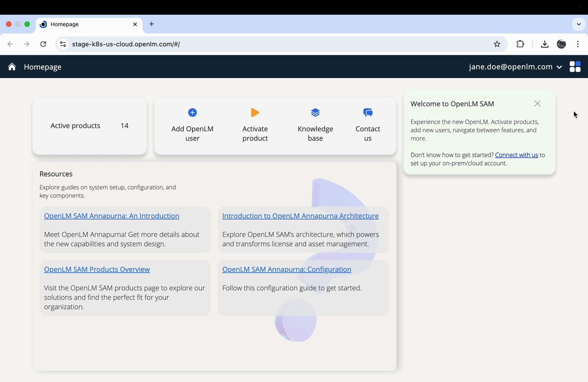Image resolution: width=588 pixels, height=382 pixels.
Task: Click the browser downloads icon
Action: (544, 44)
